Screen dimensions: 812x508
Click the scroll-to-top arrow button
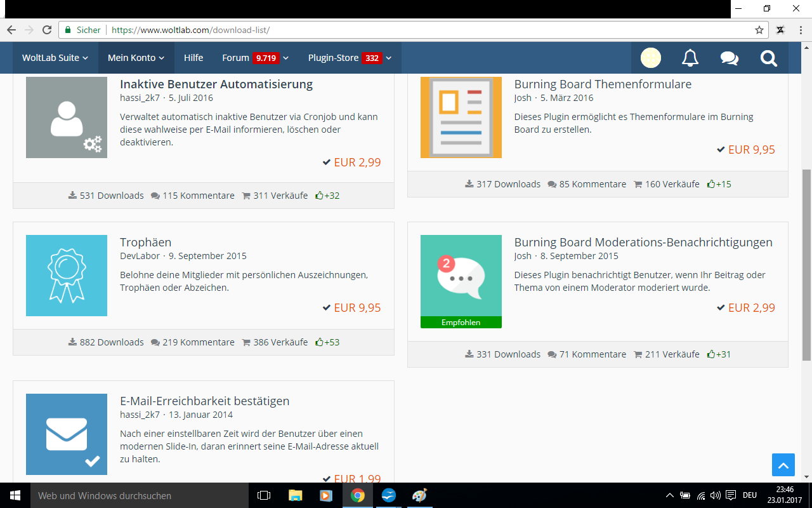click(783, 465)
